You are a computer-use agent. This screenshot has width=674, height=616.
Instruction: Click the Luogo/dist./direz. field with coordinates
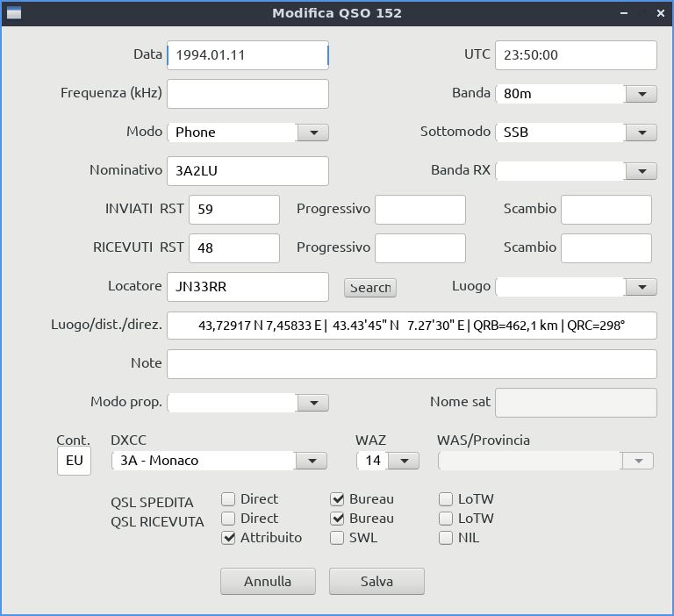[412, 326]
